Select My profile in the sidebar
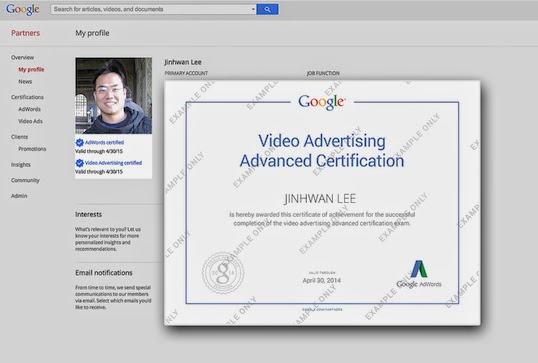 [31, 69]
